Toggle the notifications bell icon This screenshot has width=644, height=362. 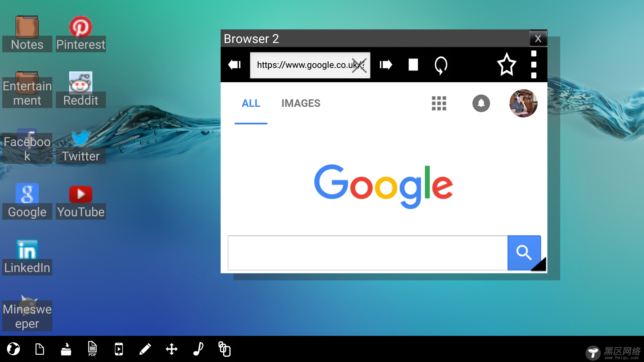(481, 103)
